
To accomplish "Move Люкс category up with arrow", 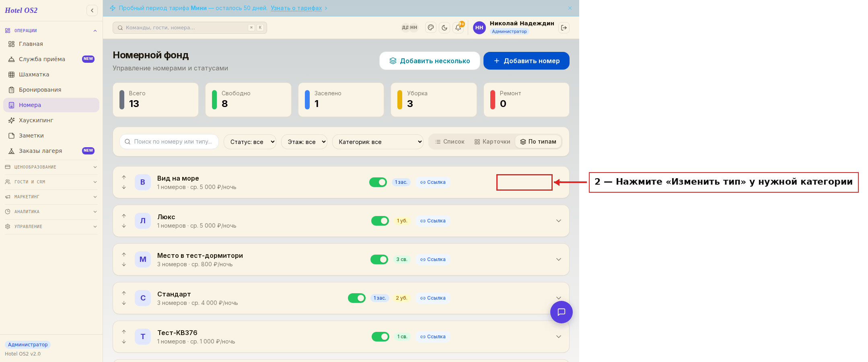I will 124,216.
